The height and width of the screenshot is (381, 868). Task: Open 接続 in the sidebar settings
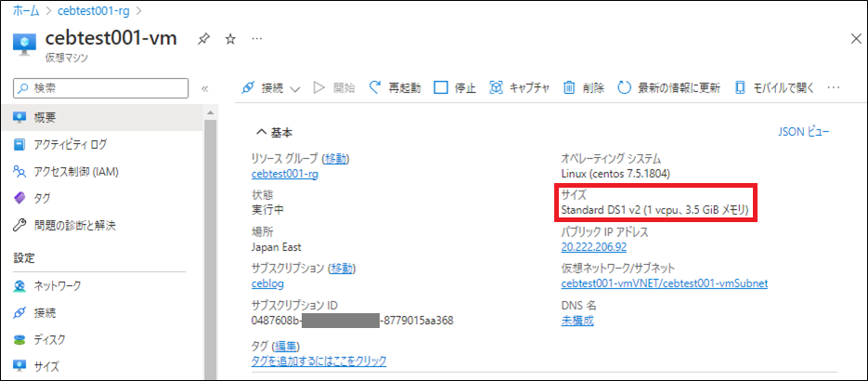(x=102, y=312)
